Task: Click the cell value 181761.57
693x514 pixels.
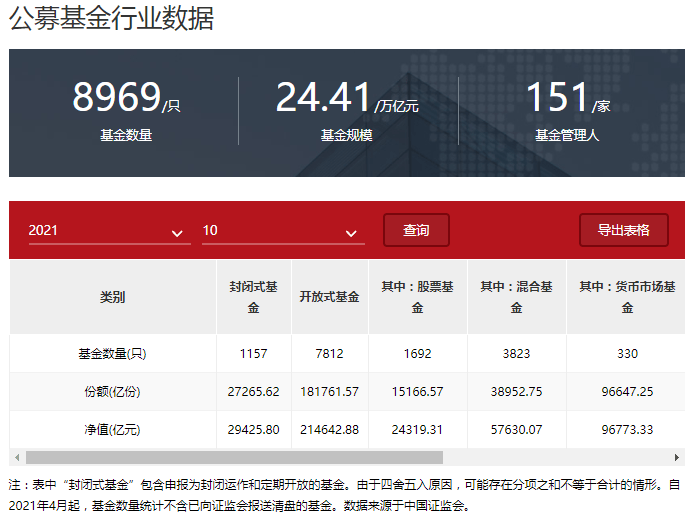Action: 330,392
